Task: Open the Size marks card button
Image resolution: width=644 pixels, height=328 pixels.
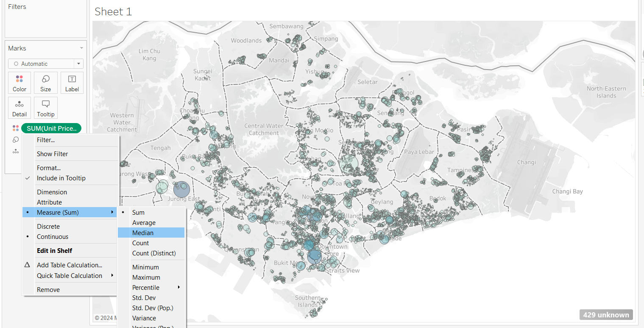Action: (46, 83)
